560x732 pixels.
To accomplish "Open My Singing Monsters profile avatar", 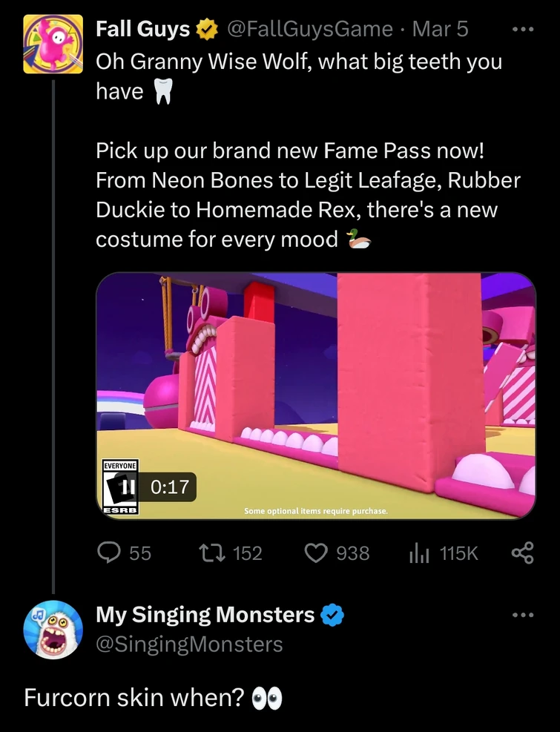I will [x=53, y=629].
